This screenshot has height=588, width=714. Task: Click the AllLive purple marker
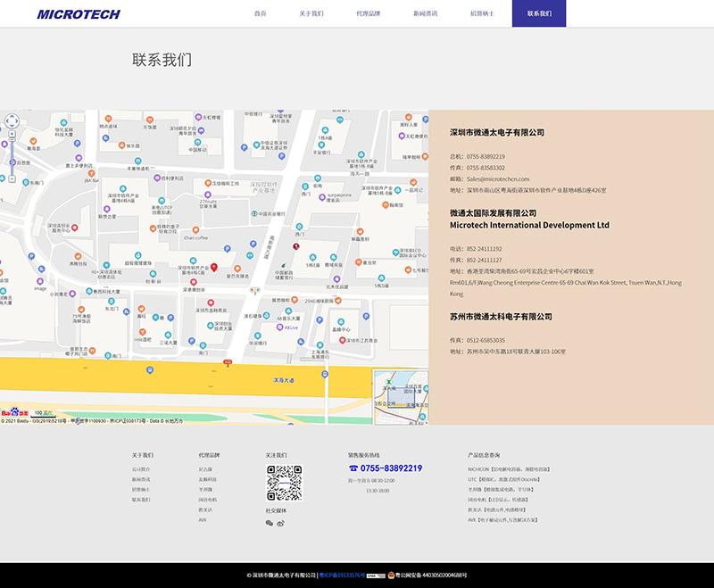280,327
